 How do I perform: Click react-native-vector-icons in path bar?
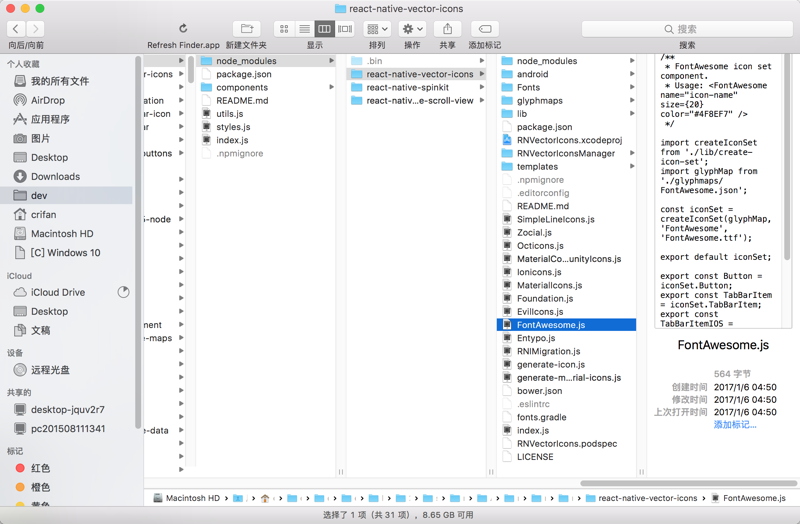(x=641, y=498)
